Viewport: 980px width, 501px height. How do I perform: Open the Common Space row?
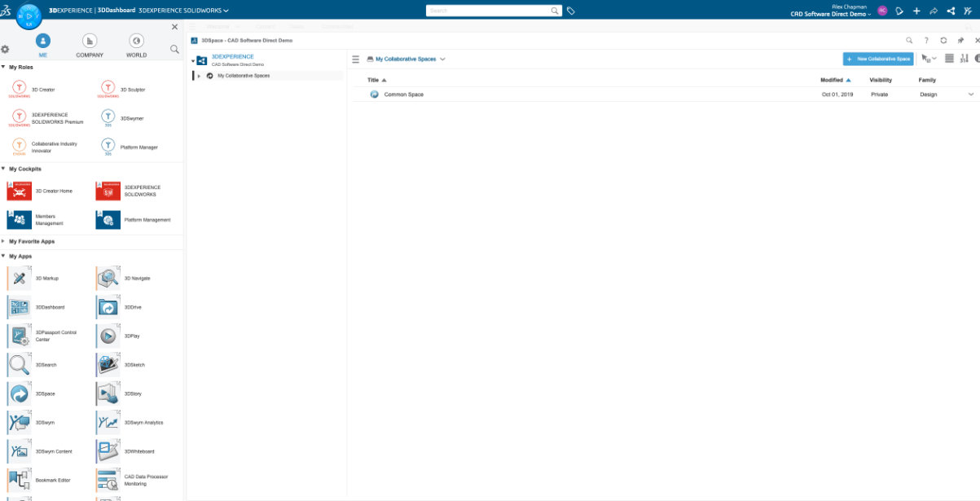point(404,94)
